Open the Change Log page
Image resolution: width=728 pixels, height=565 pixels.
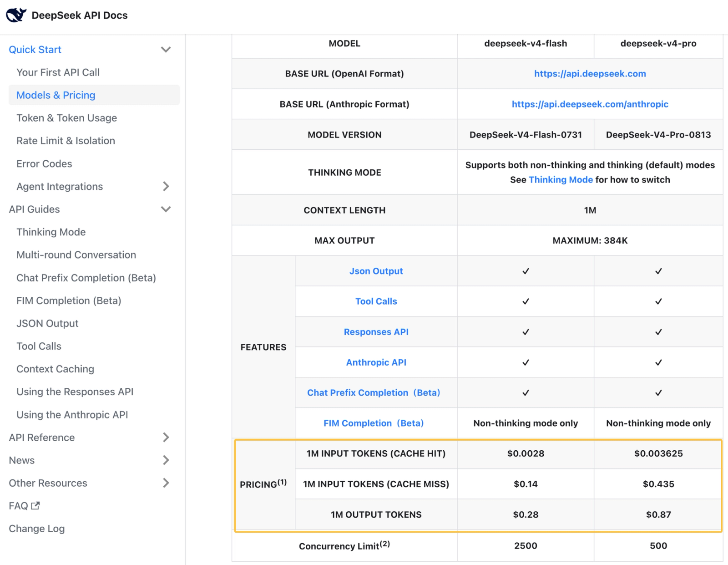tap(36, 529)
